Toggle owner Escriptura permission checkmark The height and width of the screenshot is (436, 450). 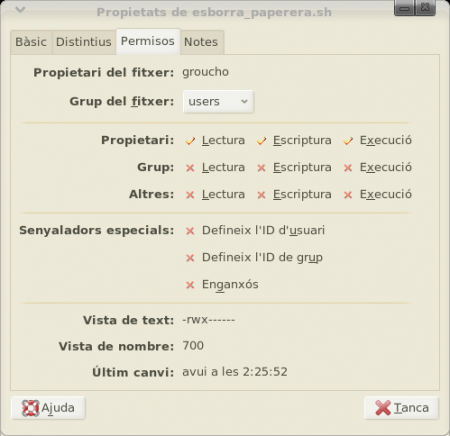tap(262, 141)
